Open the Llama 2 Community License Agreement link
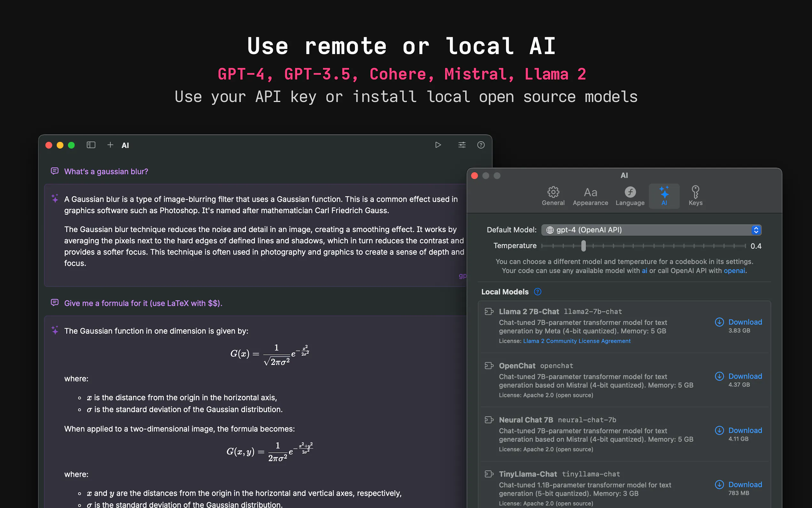 pyautogui.click(x=576, y=341)
